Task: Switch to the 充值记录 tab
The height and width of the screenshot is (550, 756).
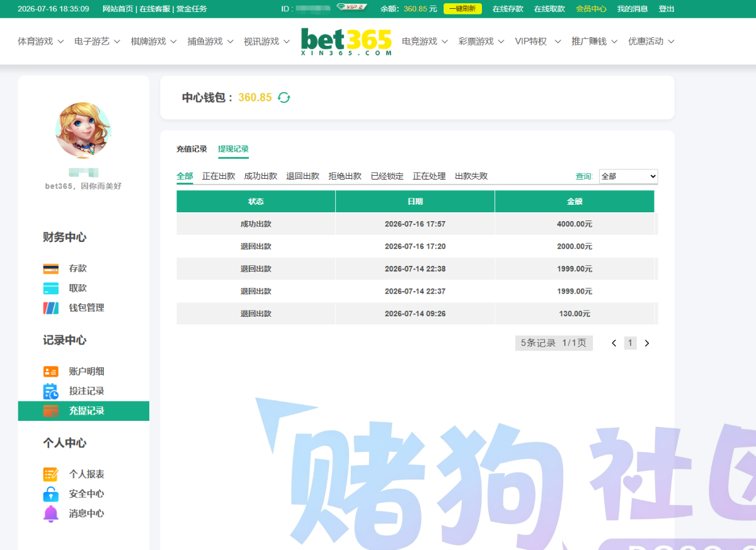Action: coord(192,149)
